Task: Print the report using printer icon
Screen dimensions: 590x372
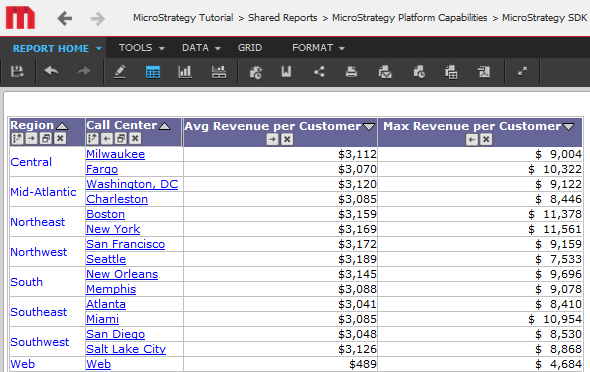Action: coord(351,71)
